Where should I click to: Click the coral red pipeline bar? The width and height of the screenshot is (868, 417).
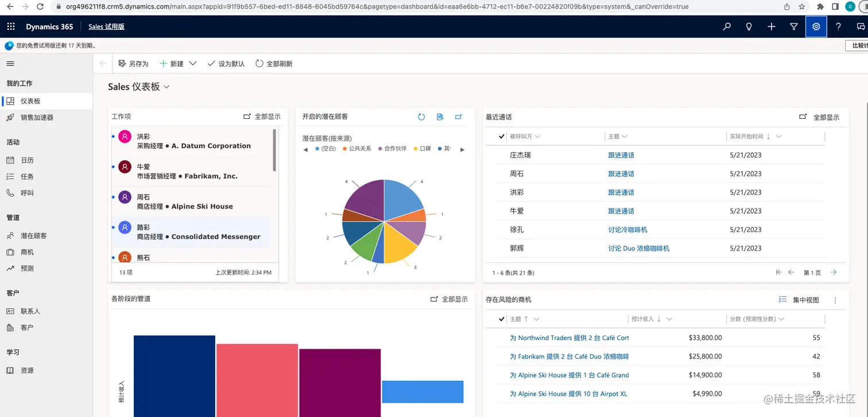coord(257,380)
